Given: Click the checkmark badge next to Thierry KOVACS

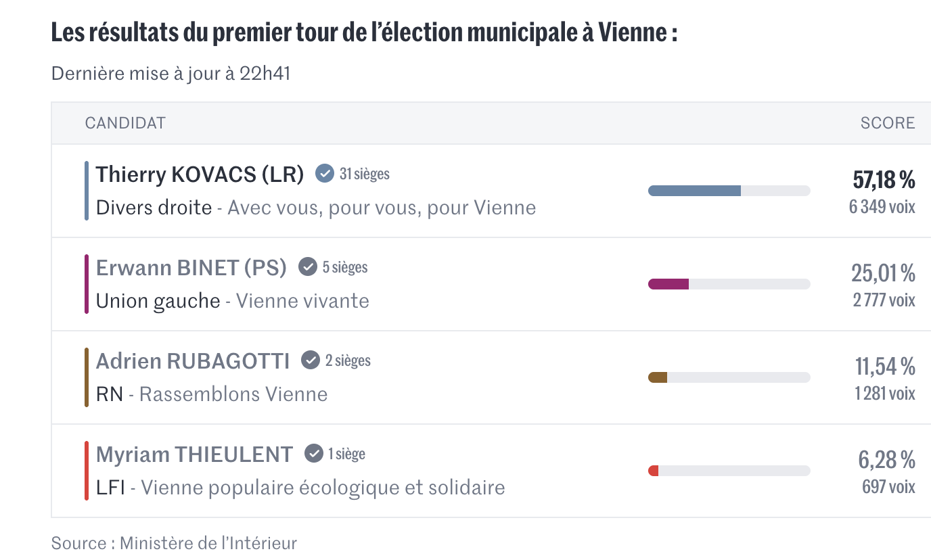Looking at the screenshot, I should point(325,174).
